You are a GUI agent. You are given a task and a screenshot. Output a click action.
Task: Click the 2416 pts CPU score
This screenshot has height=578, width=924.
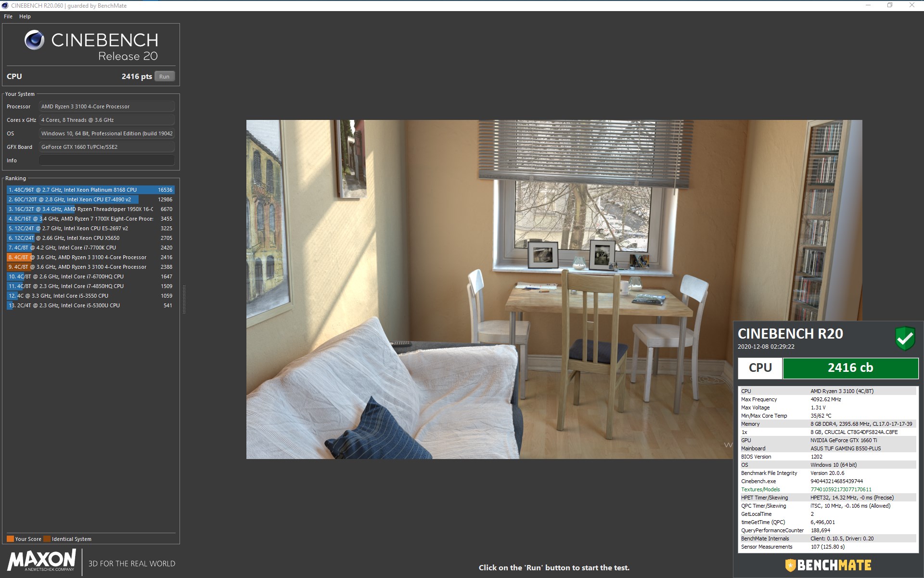pos(137,77)
